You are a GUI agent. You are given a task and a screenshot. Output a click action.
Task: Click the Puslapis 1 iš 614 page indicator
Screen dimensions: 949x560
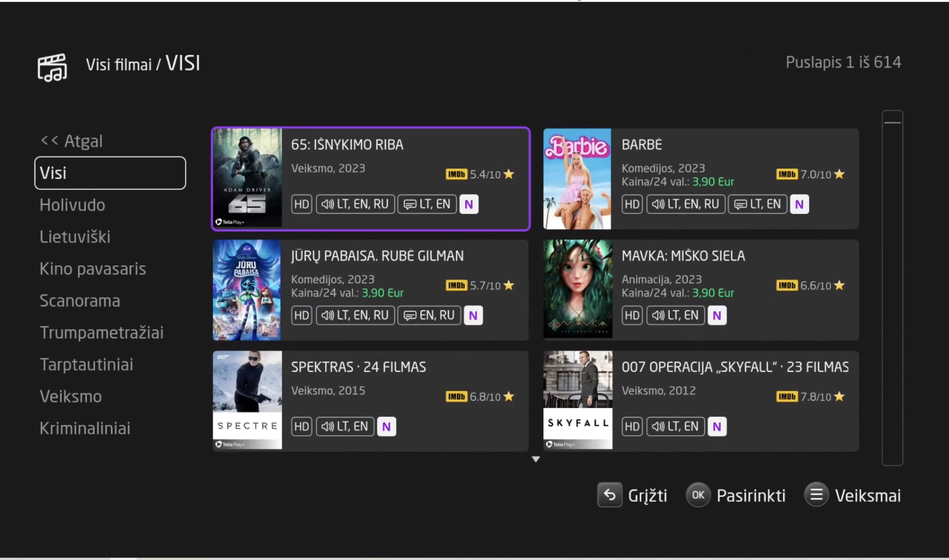pyautogui.click(x=843, y=62)
